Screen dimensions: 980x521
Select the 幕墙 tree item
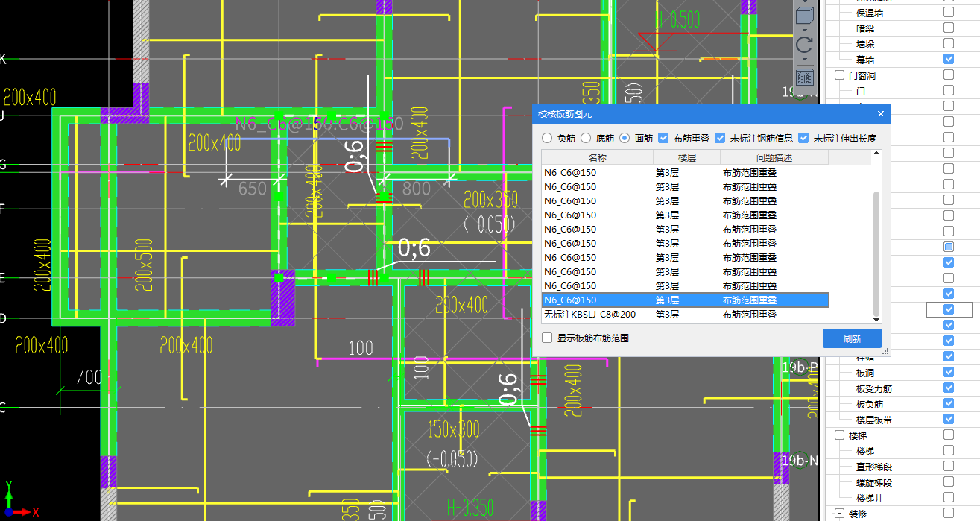(x=865, y=60)
